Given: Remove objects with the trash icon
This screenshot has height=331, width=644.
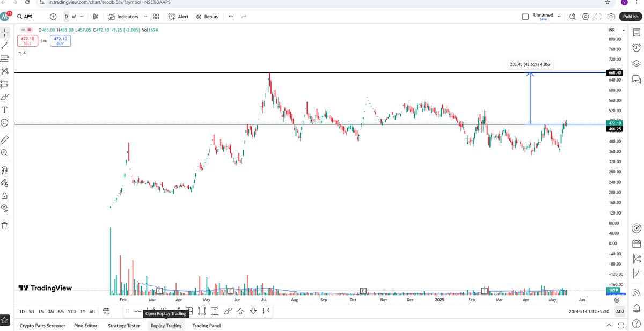Looking at the screenshot, I should point(5,225).
